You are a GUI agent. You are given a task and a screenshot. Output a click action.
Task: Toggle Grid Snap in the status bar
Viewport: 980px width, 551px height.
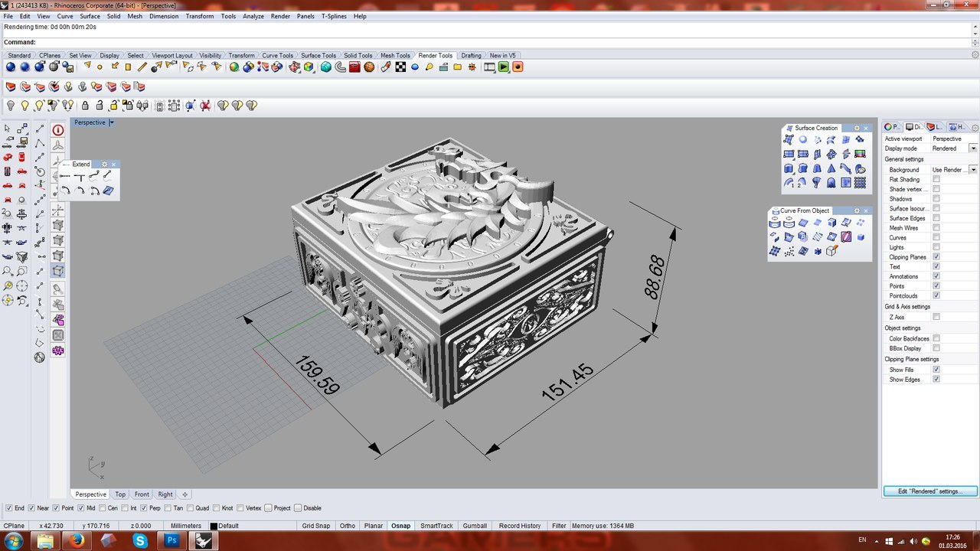point(315,526)
